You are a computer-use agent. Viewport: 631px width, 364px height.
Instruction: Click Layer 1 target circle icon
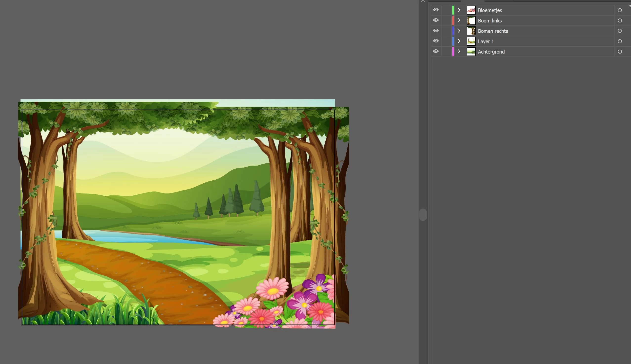[620, 41]
